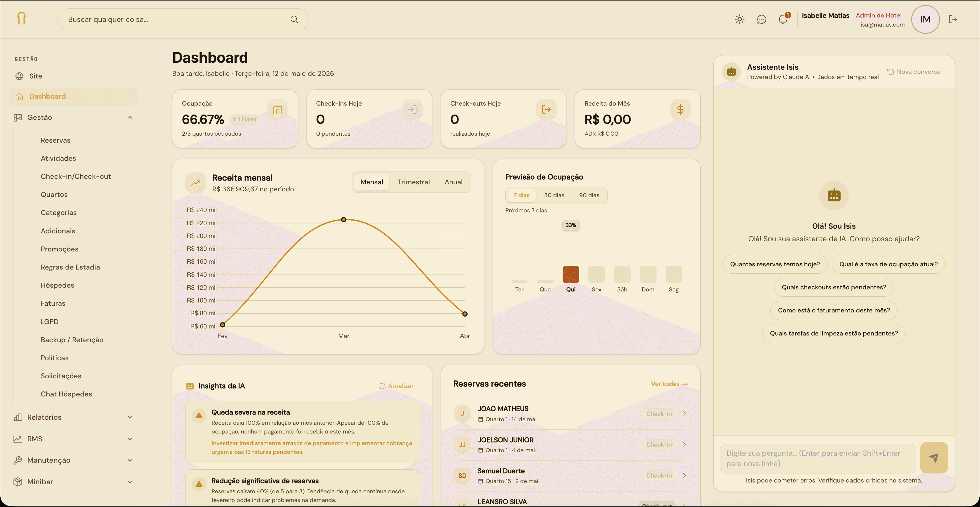Expand the Minibar section chevron

click(130, 482)
